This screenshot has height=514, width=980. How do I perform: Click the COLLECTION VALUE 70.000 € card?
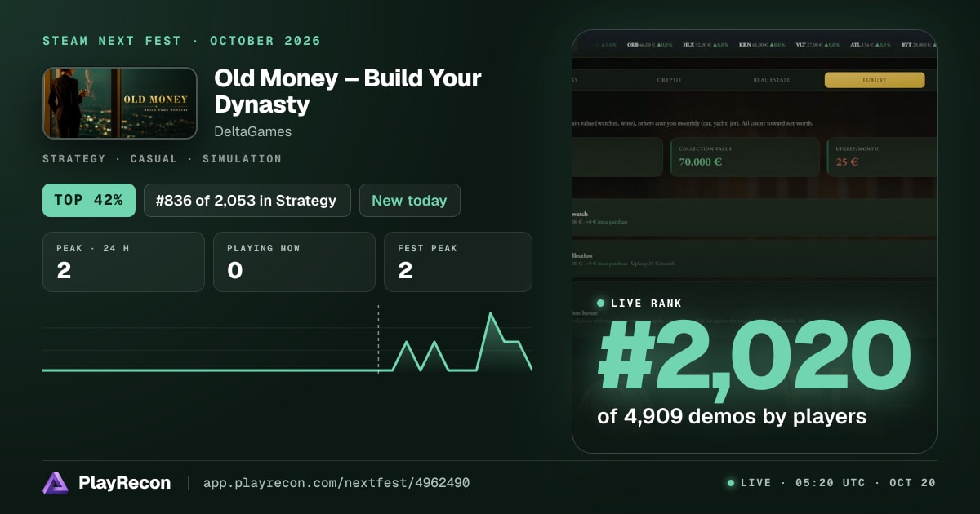pos(744,157)
